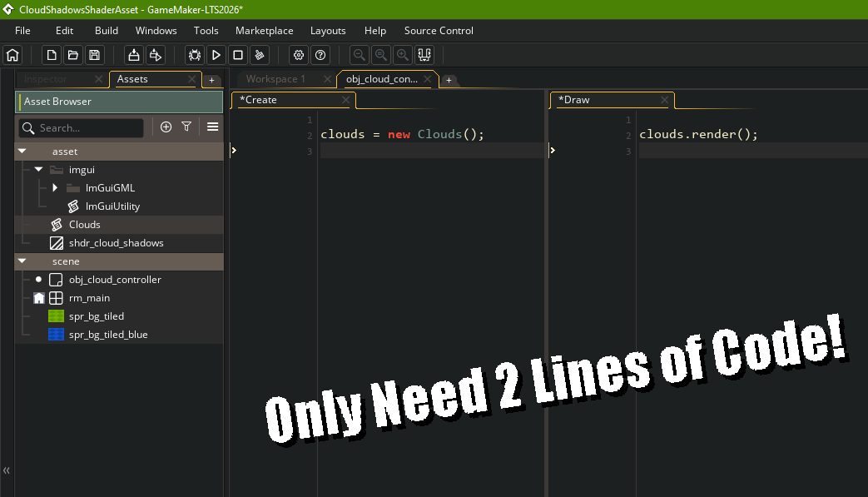This screenshot has width=868, height=497.
Task: Run the game play icon
Action: 216,55
